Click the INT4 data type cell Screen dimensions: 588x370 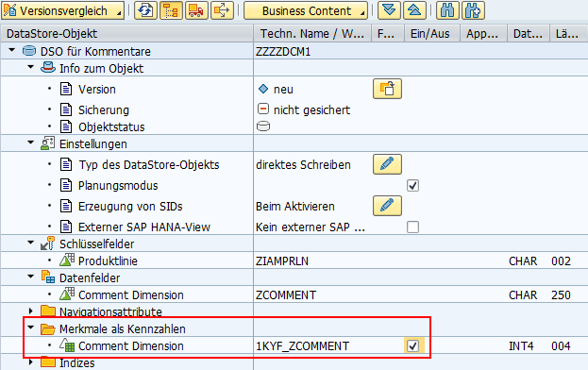[521, 345]
